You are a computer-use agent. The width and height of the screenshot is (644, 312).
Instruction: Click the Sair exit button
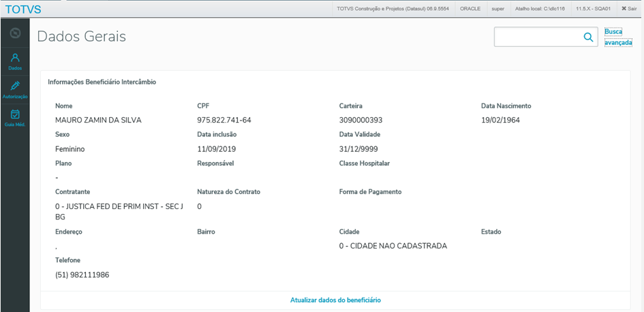coord(629,8)
